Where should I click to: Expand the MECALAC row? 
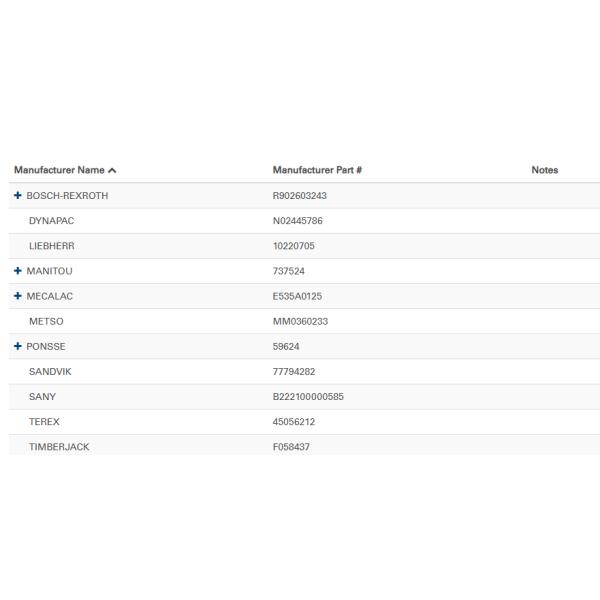click(17, 296)
